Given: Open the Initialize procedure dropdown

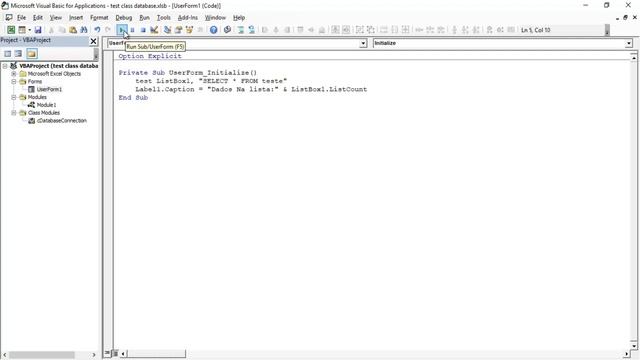Looking at the screenshot, I should point(629,43).
